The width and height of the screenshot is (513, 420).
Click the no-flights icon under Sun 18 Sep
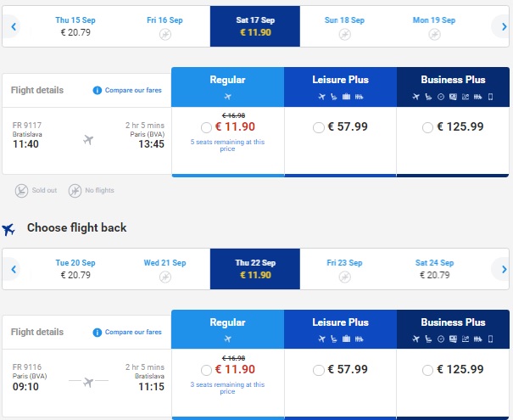[x=345, y=35]
